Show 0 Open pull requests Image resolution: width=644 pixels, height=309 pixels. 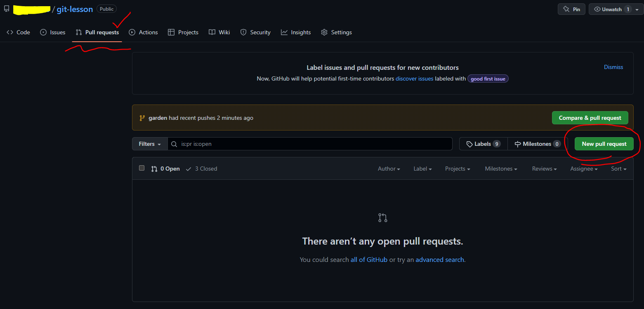point(165,169)
